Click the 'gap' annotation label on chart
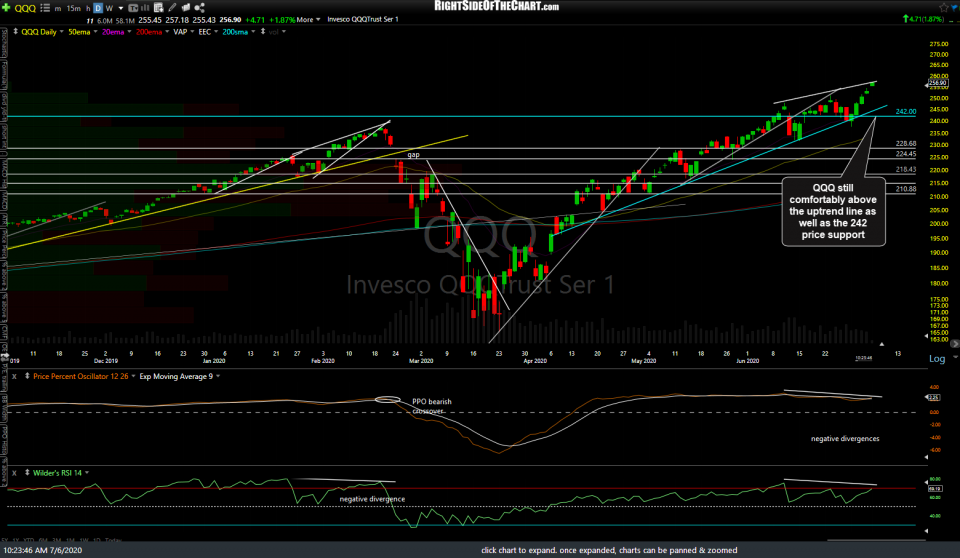This screenshot has width=960, height=558. (x=413, y=154)
